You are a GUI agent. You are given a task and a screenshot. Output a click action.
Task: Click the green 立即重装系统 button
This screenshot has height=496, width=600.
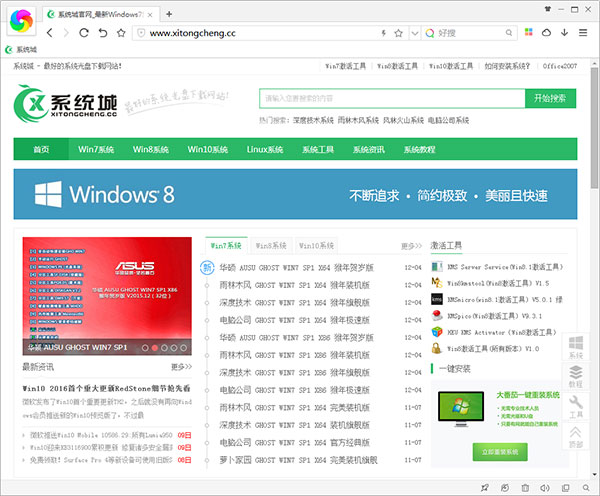(x=500, y=452)
